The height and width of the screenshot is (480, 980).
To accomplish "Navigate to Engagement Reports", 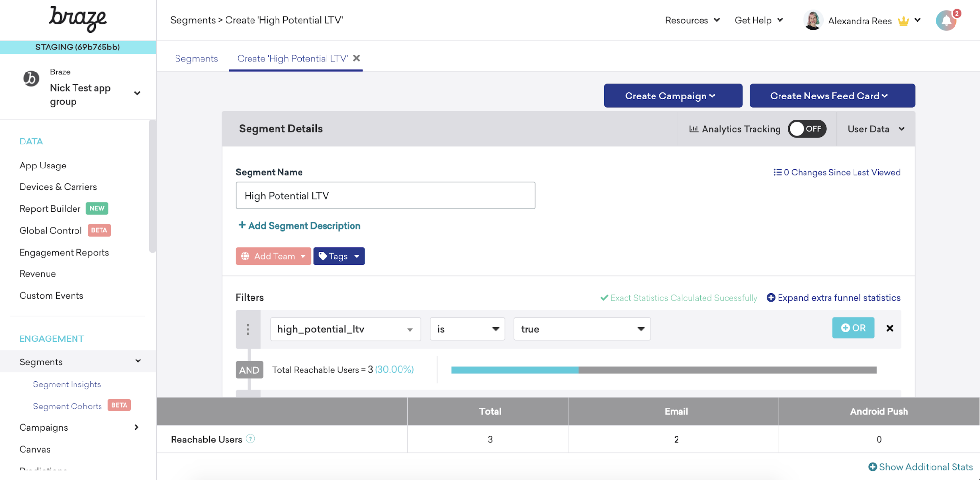I will click(x=64, y=253).
